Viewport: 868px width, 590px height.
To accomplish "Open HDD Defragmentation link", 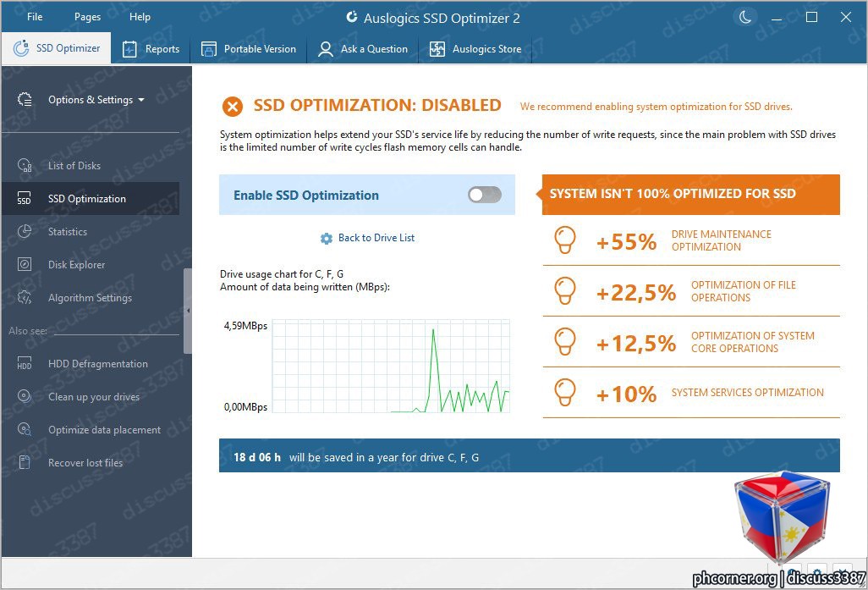I will 98,364.
